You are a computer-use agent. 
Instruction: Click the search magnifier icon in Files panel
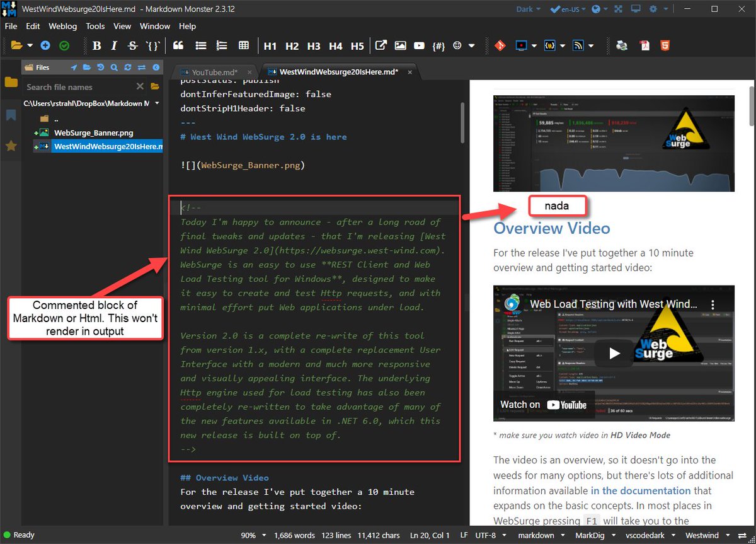pyautogui.click(x=114, y=67)
